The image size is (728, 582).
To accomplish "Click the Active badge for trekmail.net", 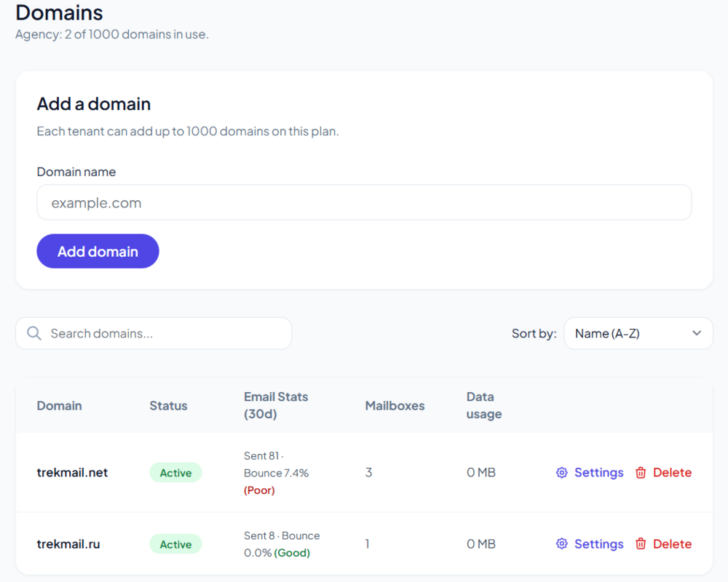I will coord(175,472).
